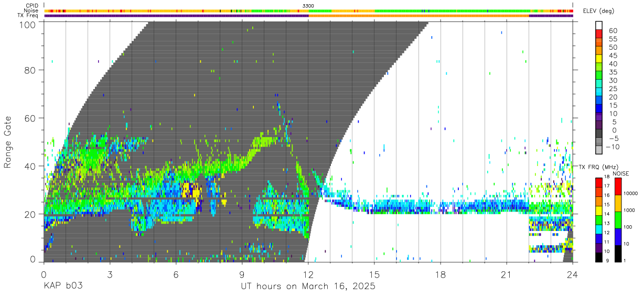Screen dimensions: 644x297
Task: Select the dark gray -5 degree elevation swatch
Action: tap(599, 135)
